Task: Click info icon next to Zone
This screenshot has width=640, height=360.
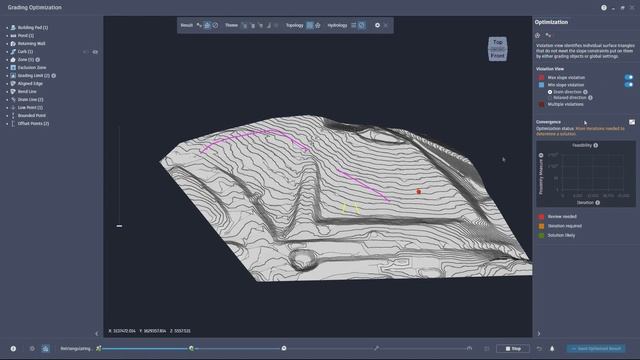Action: [x=38, y=60]
